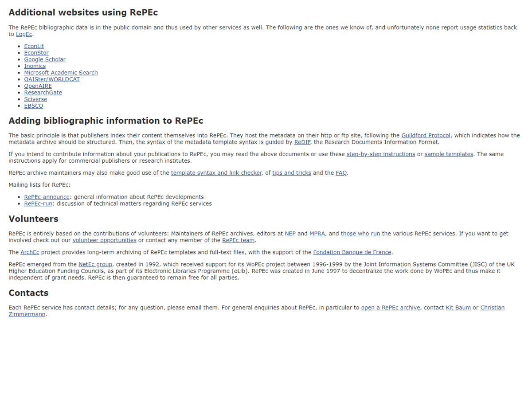Visit the Google Scholar link

44,59
